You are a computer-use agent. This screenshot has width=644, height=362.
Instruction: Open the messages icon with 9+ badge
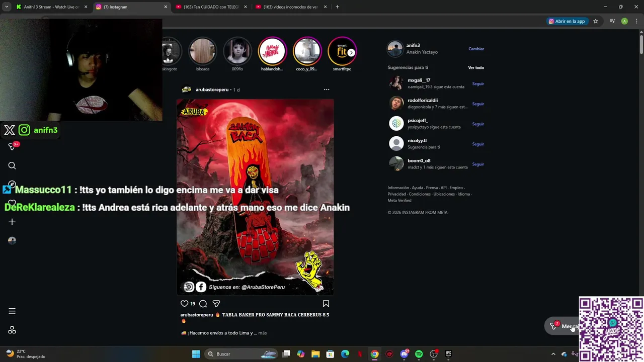pos(13,147)
